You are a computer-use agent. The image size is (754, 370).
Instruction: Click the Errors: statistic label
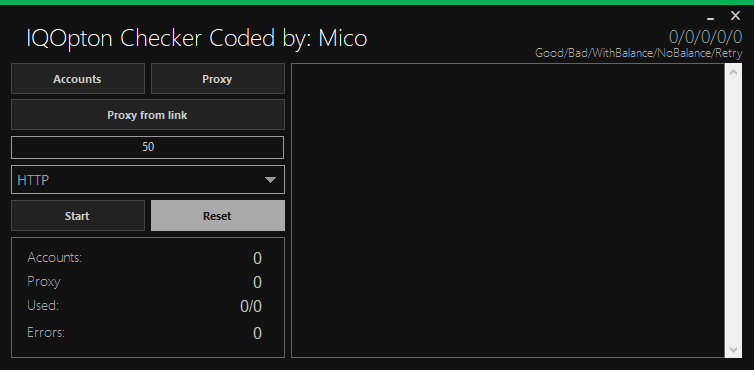pyautogui.click(x=46, y=332)
